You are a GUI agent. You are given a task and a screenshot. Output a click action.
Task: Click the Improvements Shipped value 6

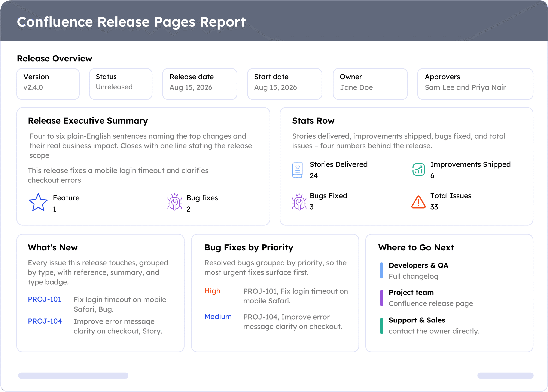point(432,176)
